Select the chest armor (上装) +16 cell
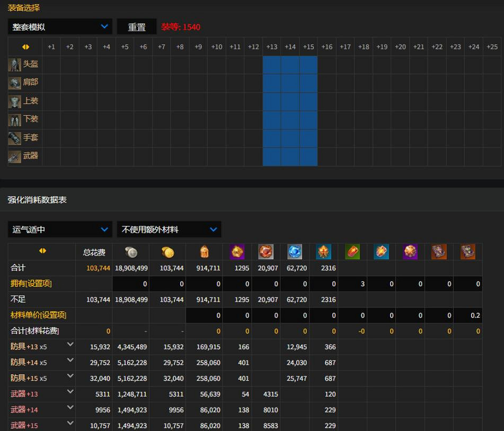The height and width of the screenshot is (431, 504). pos(327,101)
